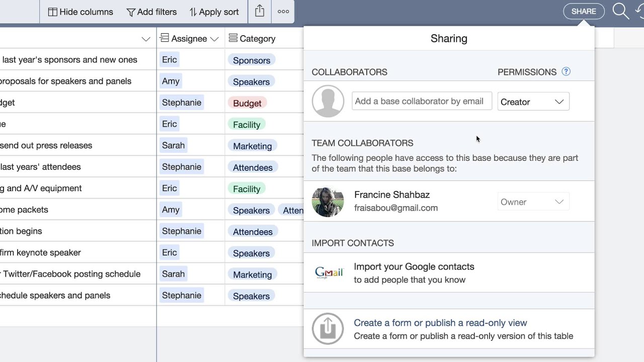This screenshot has height=362, width=644.
Task: Click the Hide columns toolbar button
Action: pyautogui.click(x=80, y=12)
